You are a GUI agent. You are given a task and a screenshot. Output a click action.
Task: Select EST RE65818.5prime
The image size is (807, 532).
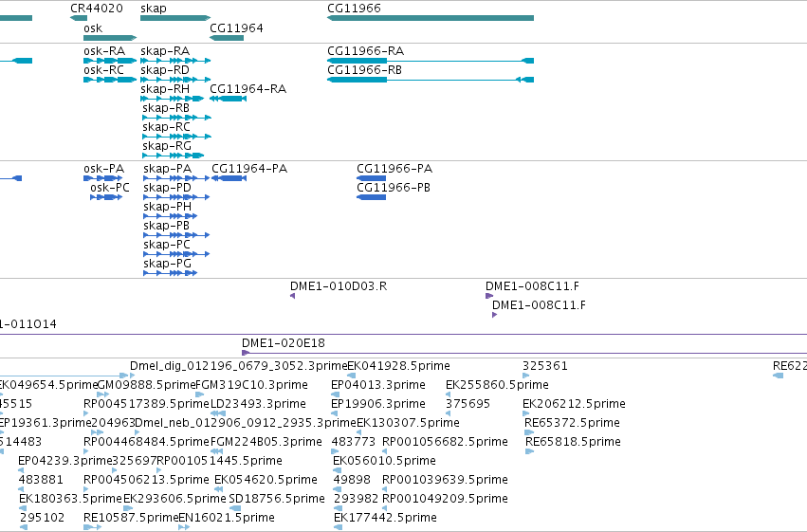(x=530, y=451)
